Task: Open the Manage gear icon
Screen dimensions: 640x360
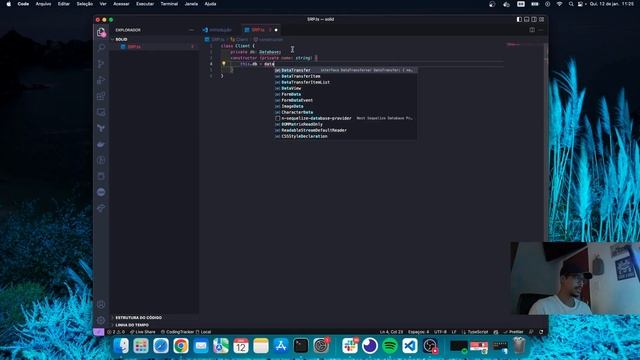Action: point(101,320)
